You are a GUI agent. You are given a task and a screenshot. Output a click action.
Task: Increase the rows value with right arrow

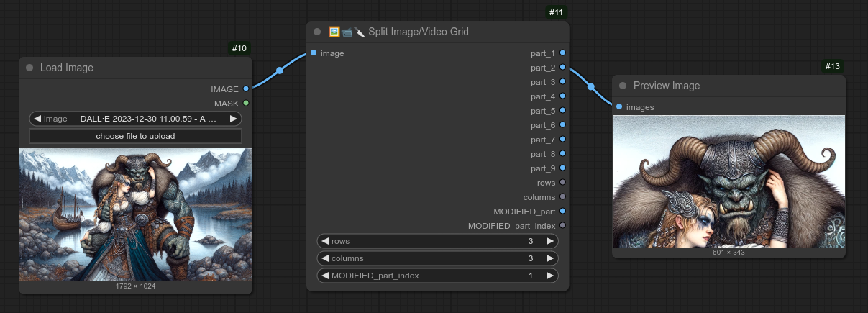[x=550, y=241]
